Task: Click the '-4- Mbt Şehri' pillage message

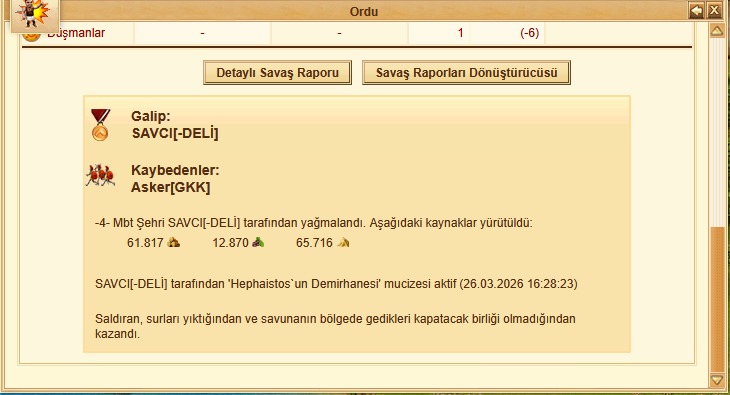Action: point(313,223)
